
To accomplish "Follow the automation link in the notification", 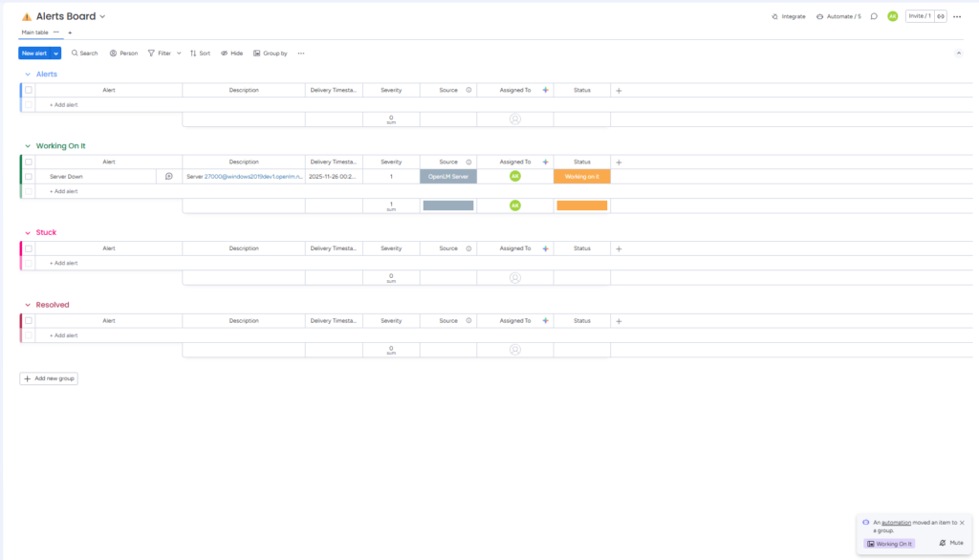I will tap(896, 523).
